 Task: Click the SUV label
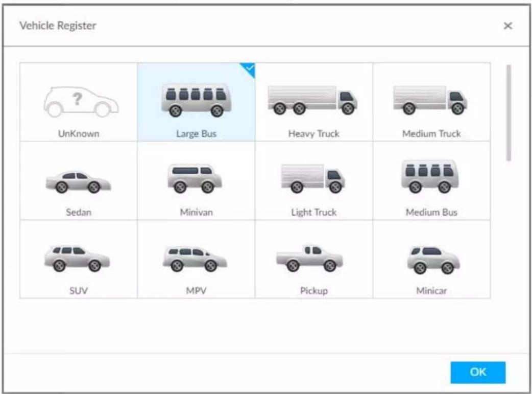coord(79,291)
